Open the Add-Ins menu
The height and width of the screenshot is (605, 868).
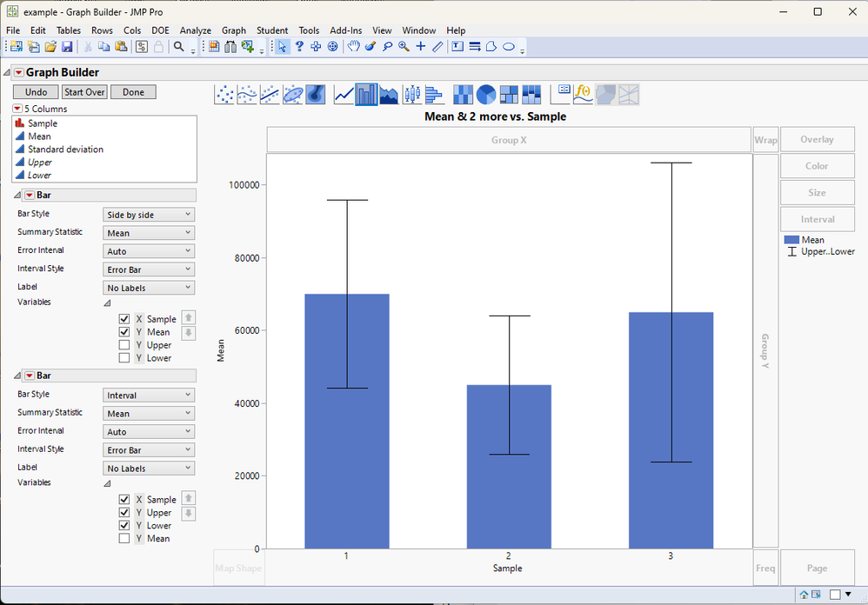(345, 30)
